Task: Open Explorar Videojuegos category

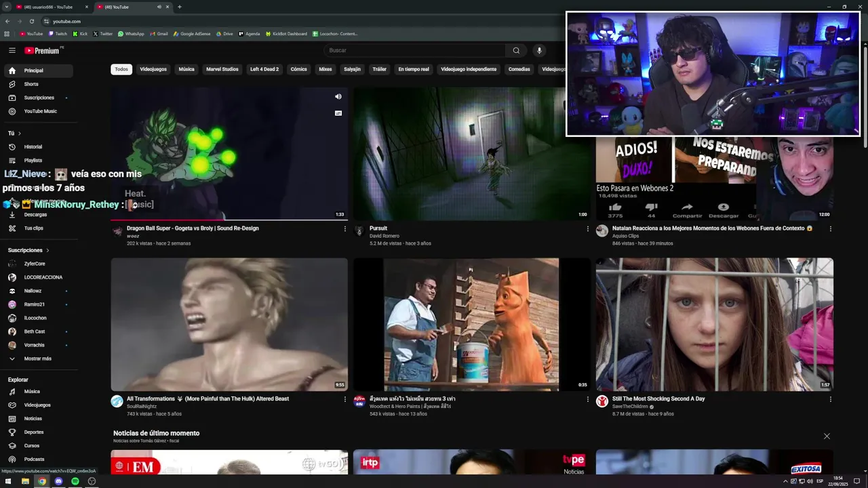Action: click(39, 405)
